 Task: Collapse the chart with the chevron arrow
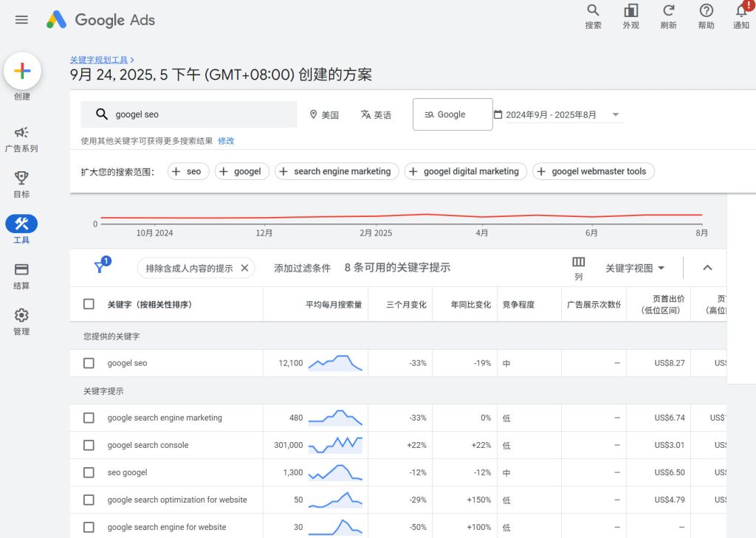707,268
